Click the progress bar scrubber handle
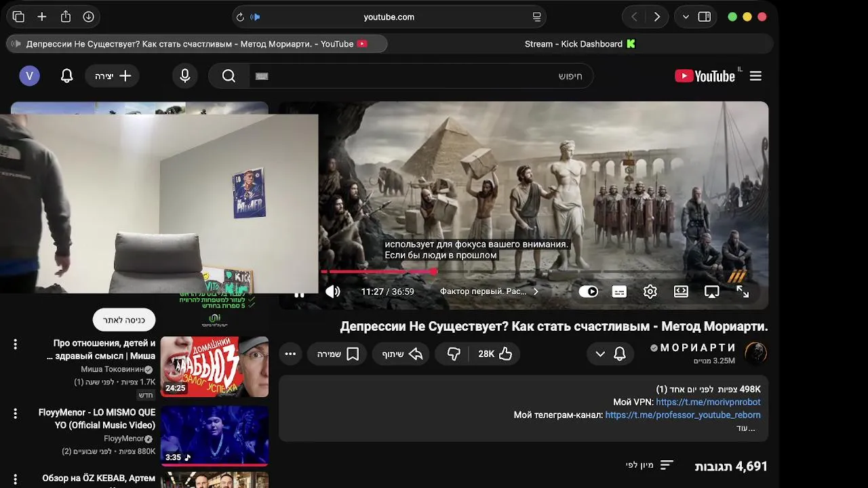This screenshot has height=488, width=868. [x=433, y=272]
